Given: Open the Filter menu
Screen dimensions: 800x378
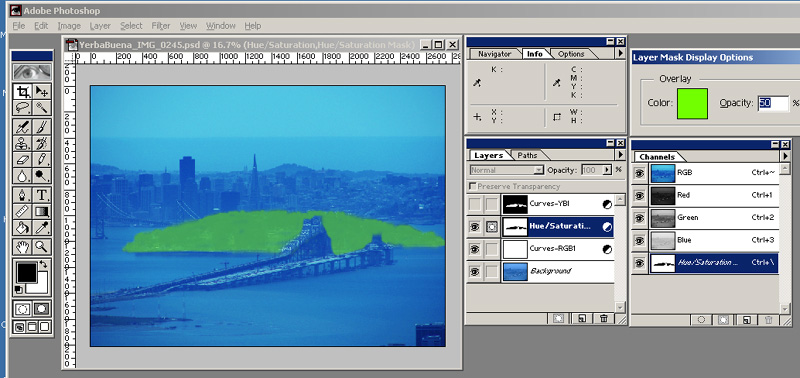Looking at the screenshot, I should pyautogui.click(x=161, y=26).
